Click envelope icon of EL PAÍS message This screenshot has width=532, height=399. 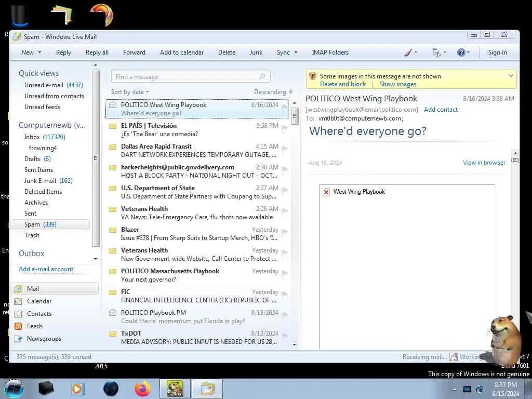(113, 126)
